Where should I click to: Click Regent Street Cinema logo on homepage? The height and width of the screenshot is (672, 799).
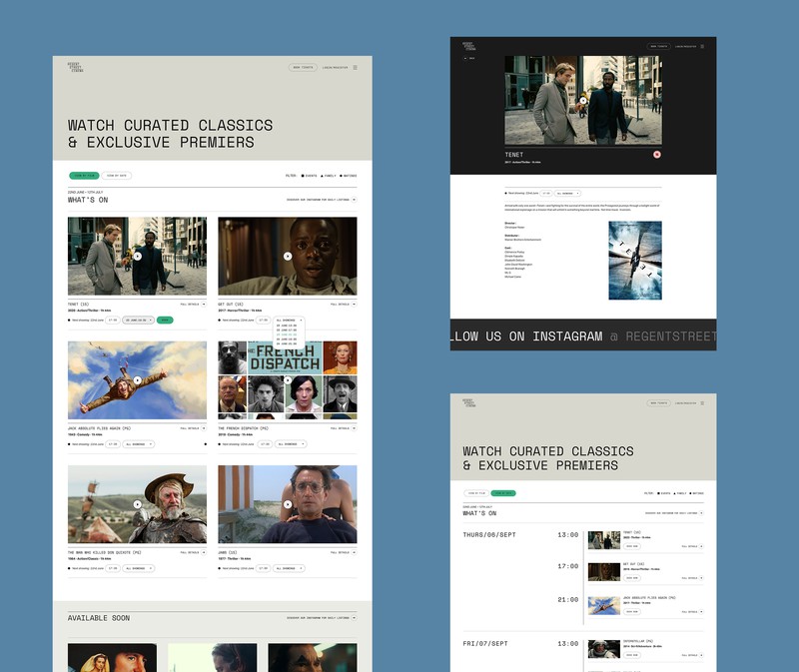pyautogui.click(x=76, y=68)
